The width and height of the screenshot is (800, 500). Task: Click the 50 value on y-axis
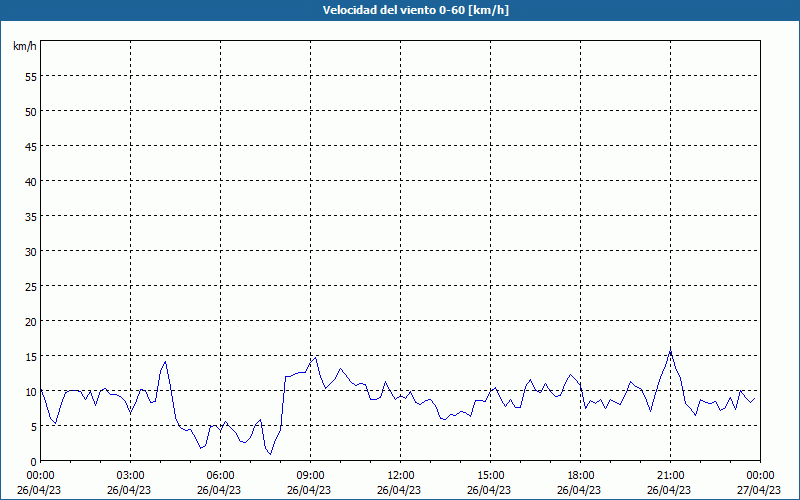[31, 112]
